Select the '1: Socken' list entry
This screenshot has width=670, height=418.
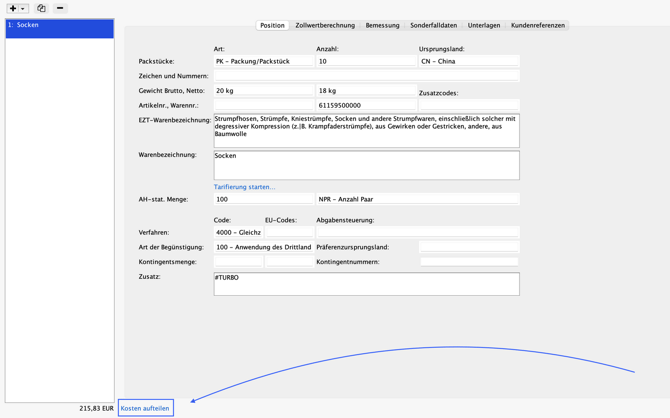pos(59,25)
